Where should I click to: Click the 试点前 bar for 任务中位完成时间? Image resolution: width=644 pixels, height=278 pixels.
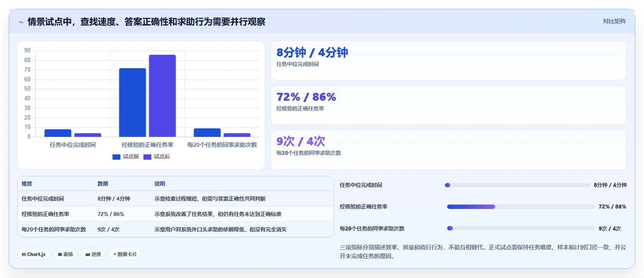58,133
